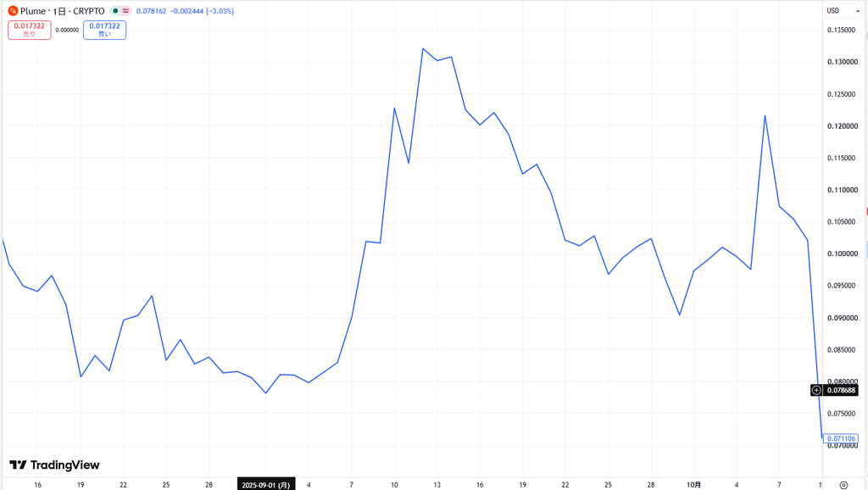Viewport: 868px width, 490px height.
Task: Click the 0.085000 price axis label
Action: 842,350
